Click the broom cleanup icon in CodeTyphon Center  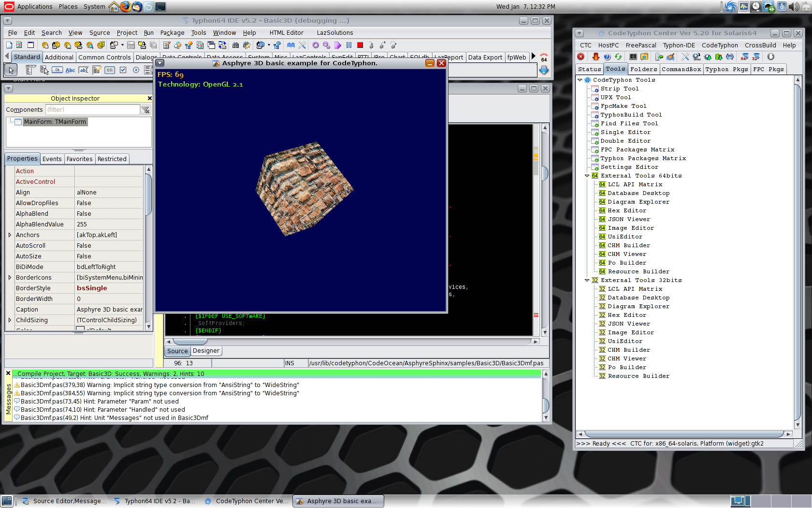670,57
